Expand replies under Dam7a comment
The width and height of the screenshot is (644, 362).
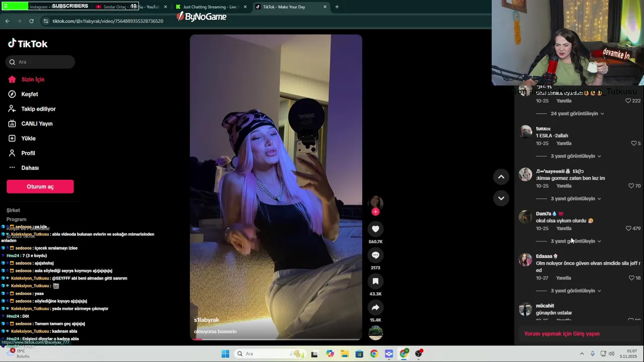click(576, 241)
